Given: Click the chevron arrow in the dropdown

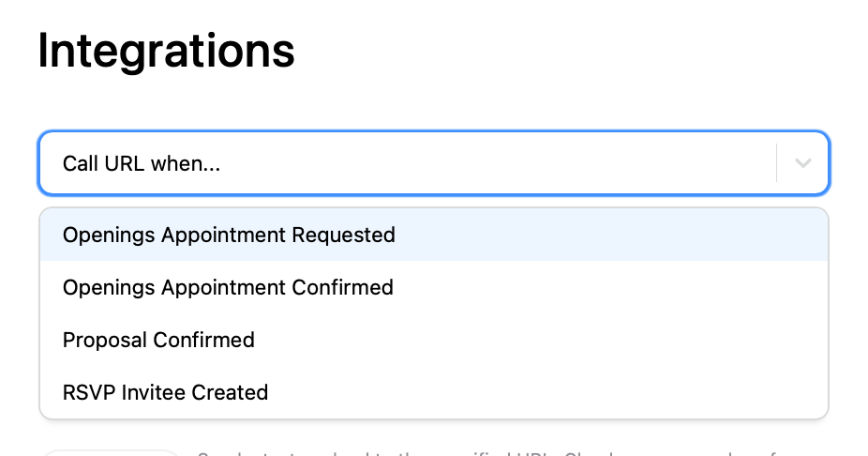Looking at the screenshot, I should coord(802,163).
